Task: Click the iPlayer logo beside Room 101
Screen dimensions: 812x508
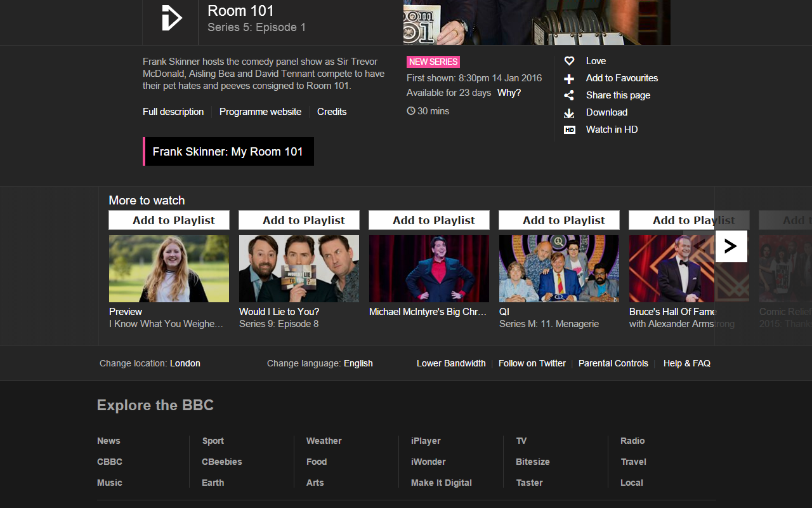Action: click(171, 18)
